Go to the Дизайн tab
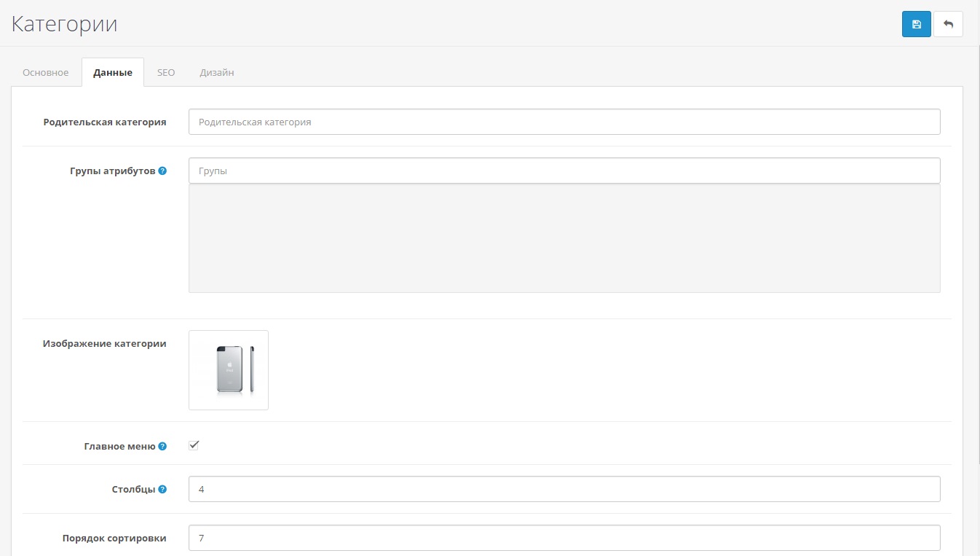 [217, 73]
